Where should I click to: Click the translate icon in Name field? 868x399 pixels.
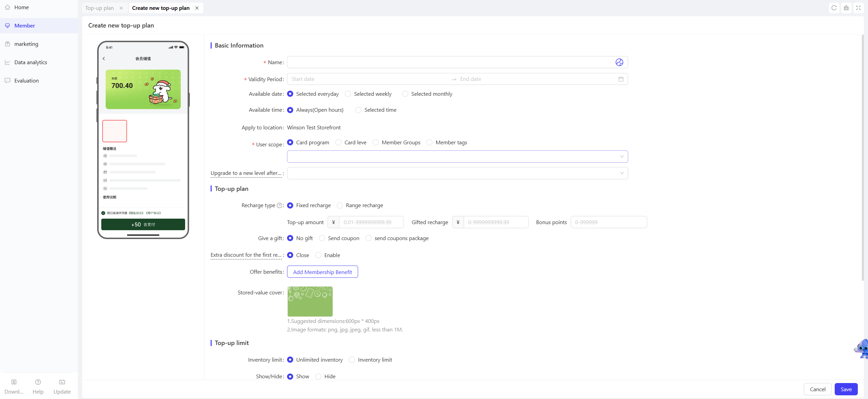619,62
